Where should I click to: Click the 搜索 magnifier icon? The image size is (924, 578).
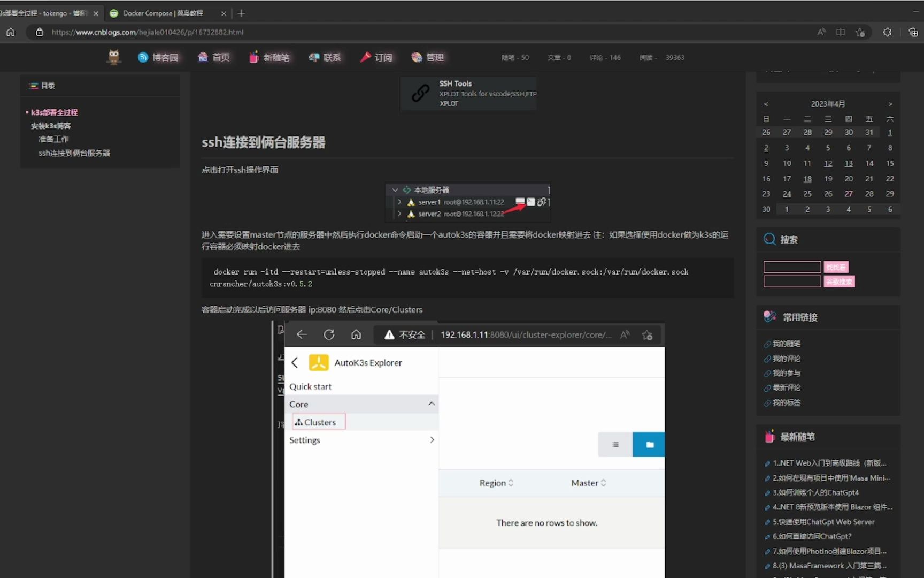[769, 239]
